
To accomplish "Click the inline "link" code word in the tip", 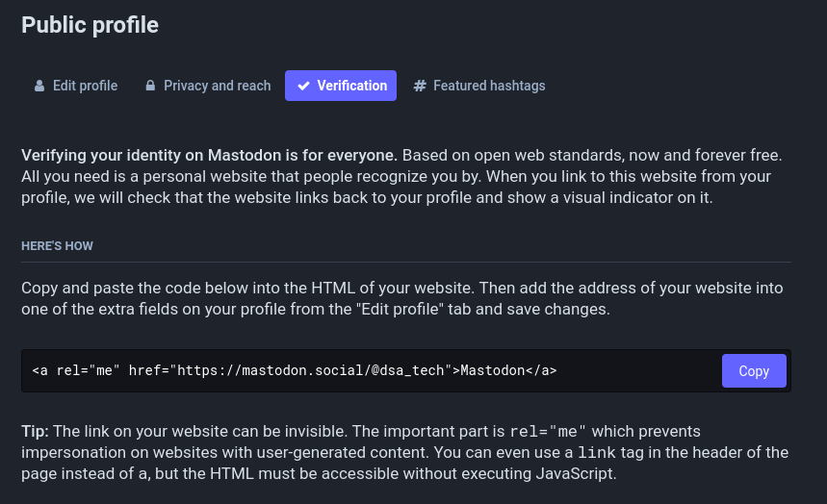I will point(597,453).
